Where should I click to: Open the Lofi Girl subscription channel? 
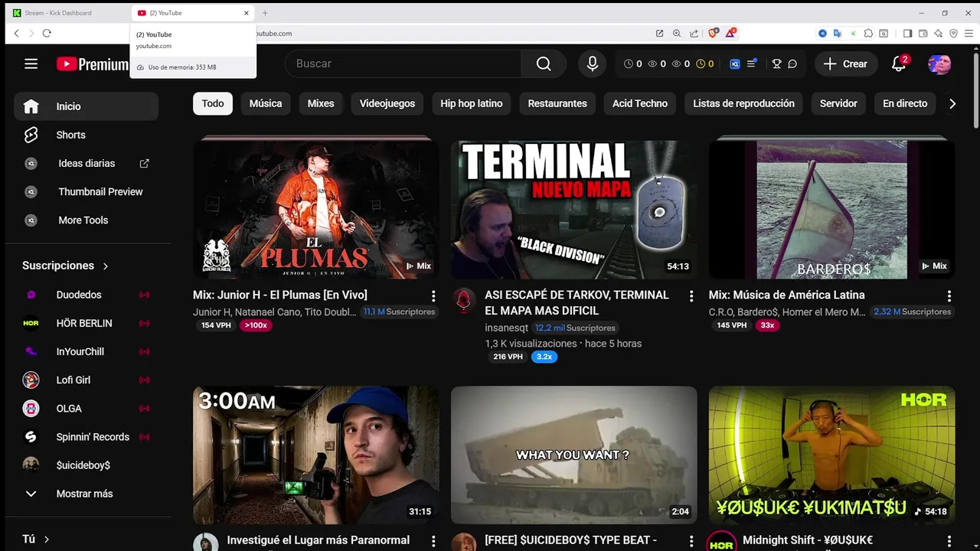pos(87,380)
